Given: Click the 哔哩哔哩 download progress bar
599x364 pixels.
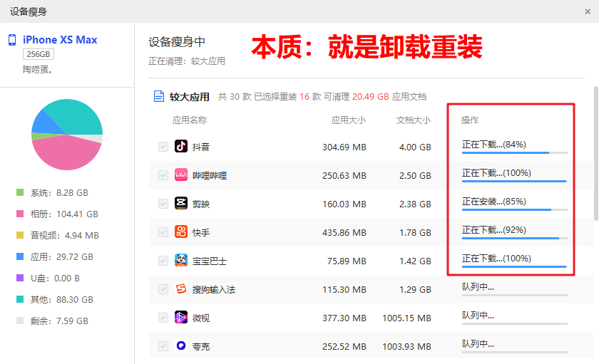Looking at the screenshot, I should (x=515, y=181).
